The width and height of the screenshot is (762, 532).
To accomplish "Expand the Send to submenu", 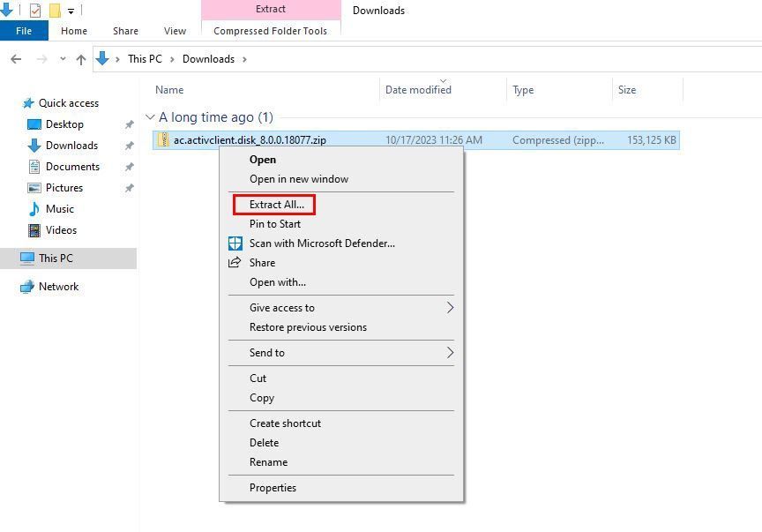I will [341, 353].
